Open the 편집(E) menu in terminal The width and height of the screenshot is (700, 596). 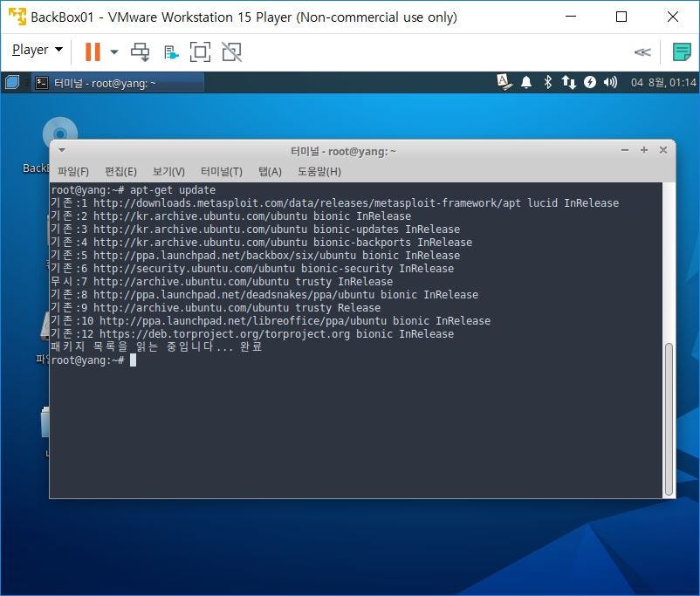point(120,171)
